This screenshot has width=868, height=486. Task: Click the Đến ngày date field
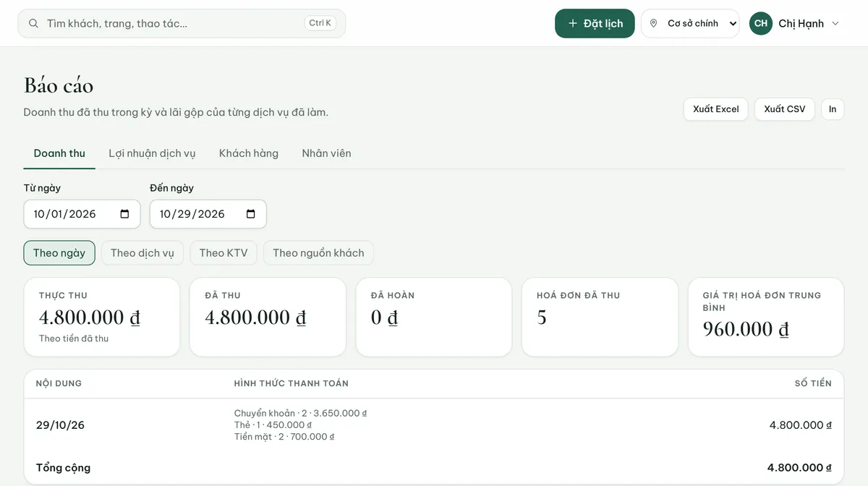(208, 214)
